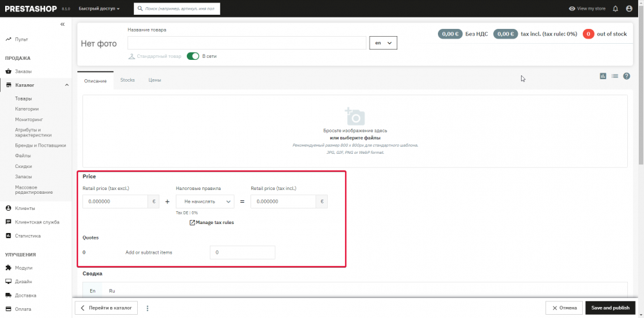The width and height of the screenshot is (644, 318).
Task: Open Бренды и Поставщики menu item
Action: [x=40, y=145]
